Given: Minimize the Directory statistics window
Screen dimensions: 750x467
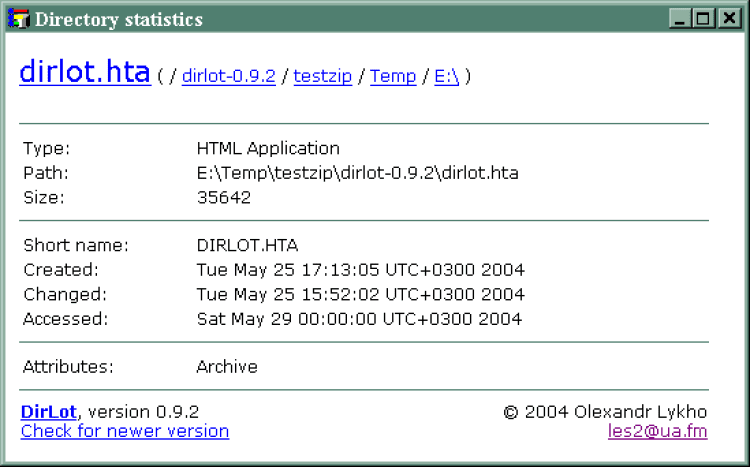Looking at the screenshot, I should [680, 19].
